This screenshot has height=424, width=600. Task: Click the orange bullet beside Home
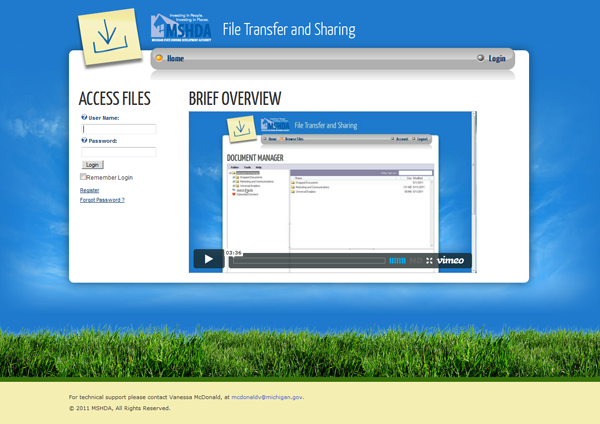click(x=159, y=58)
